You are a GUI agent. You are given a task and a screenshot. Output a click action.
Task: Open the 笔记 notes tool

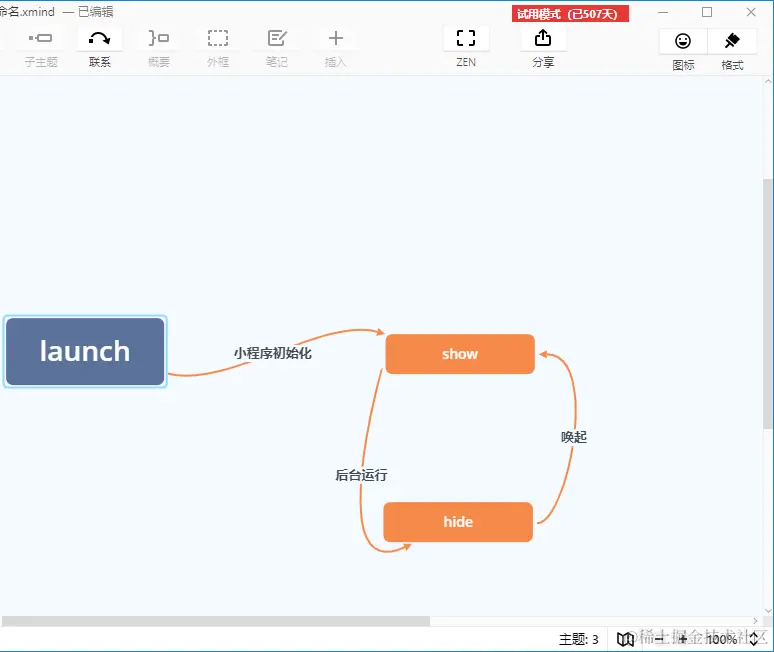click(276, 48)
